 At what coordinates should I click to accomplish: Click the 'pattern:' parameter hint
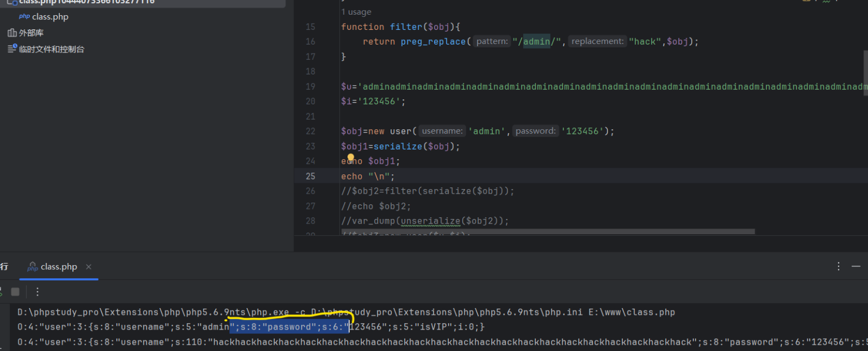(x=492, y=41)
